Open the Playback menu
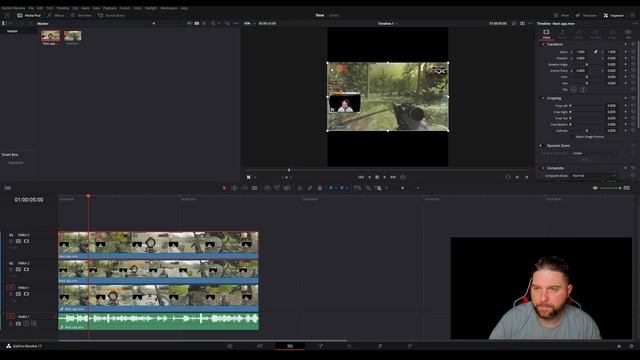This screenshot has height=360, width=640. pos(109,8)
